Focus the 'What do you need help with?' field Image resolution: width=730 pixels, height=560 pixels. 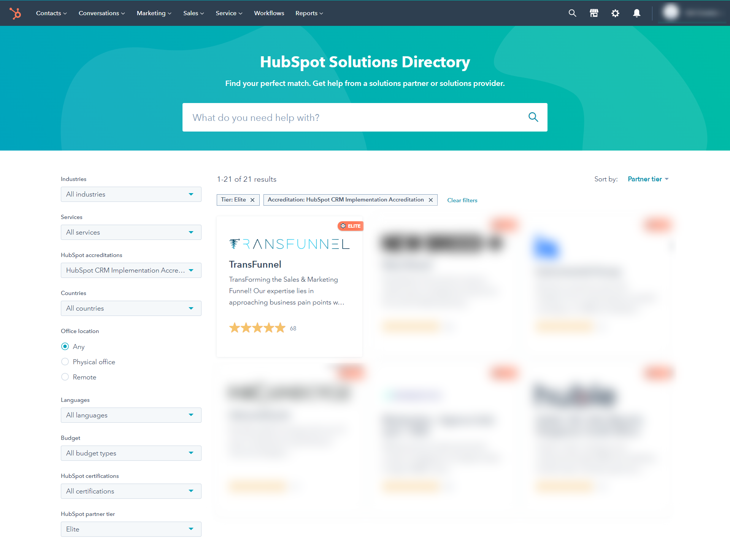point(354,117)
